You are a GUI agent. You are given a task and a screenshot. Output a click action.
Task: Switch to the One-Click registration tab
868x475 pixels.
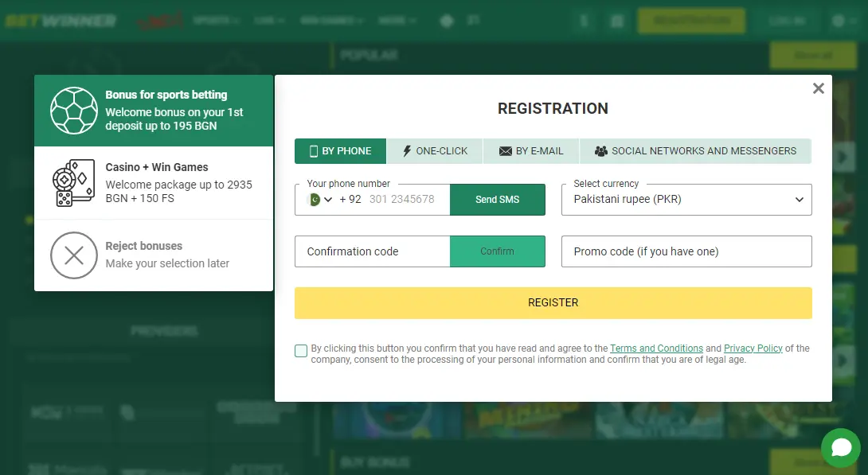tap(435, 151)
